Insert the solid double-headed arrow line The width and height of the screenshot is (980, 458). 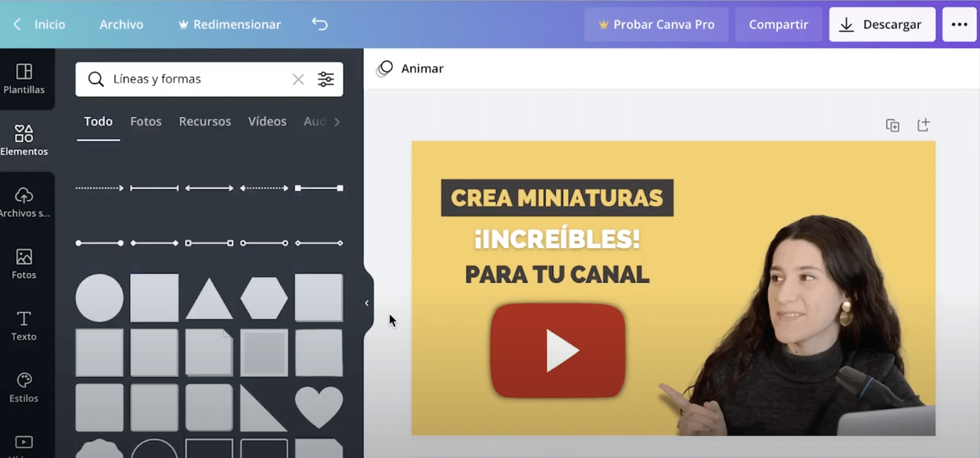point(209,188)
